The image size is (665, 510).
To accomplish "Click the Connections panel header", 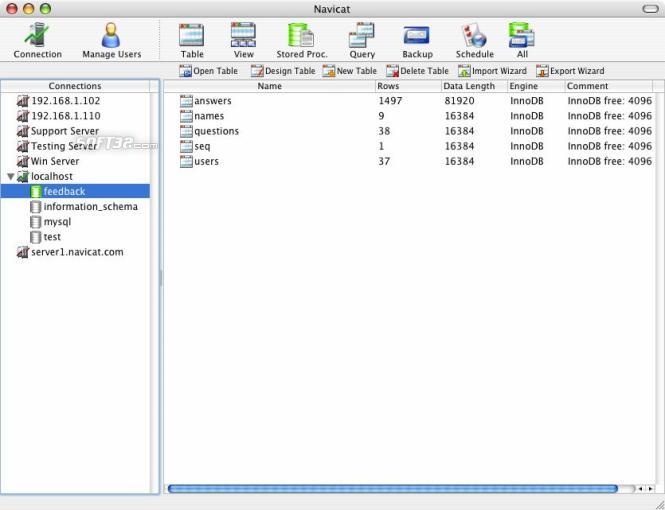I will (x=75, y=86).
